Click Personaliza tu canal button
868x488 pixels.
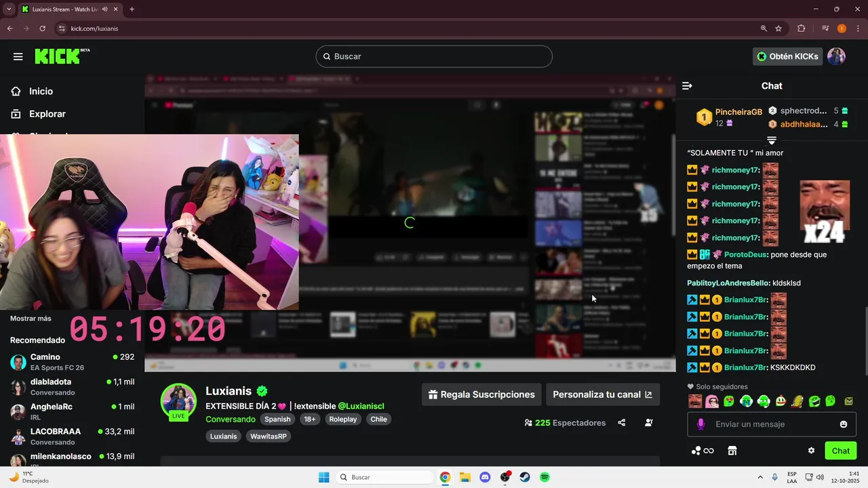point(602,394)
